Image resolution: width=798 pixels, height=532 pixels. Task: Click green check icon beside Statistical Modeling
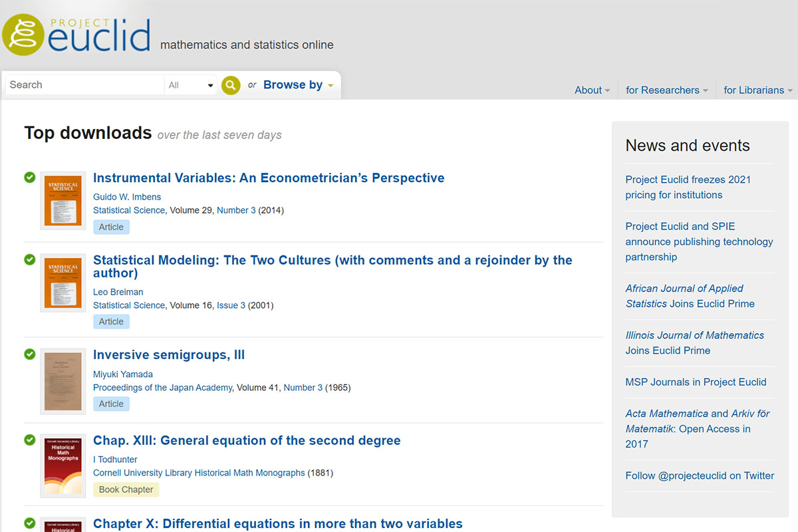[30, 259]
